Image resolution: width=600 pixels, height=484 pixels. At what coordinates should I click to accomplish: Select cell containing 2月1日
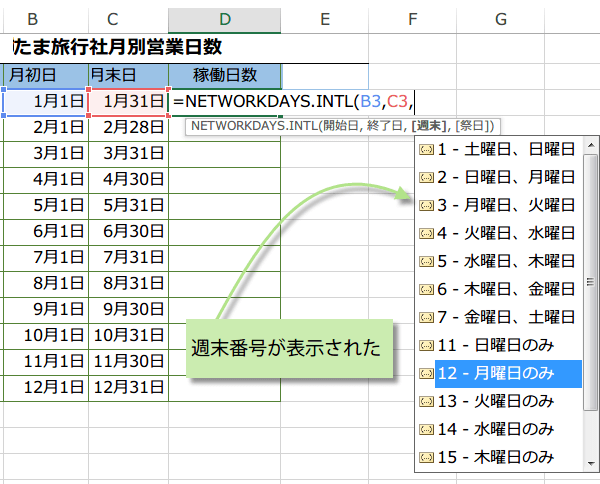coord(46,127)
